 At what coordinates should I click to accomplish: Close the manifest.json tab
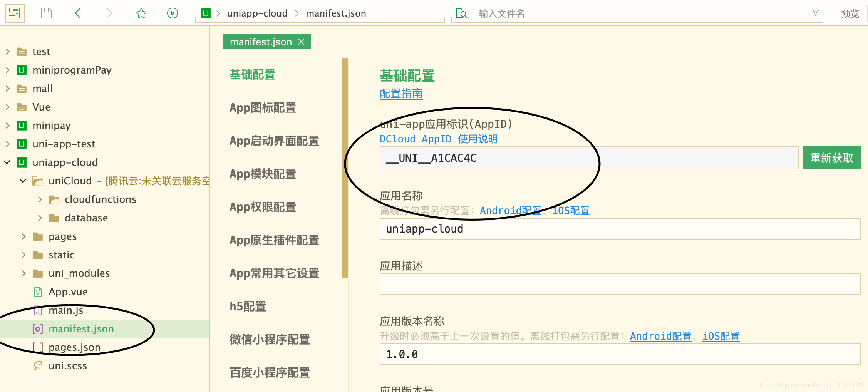pyautogui.click(x=302, y=42)
